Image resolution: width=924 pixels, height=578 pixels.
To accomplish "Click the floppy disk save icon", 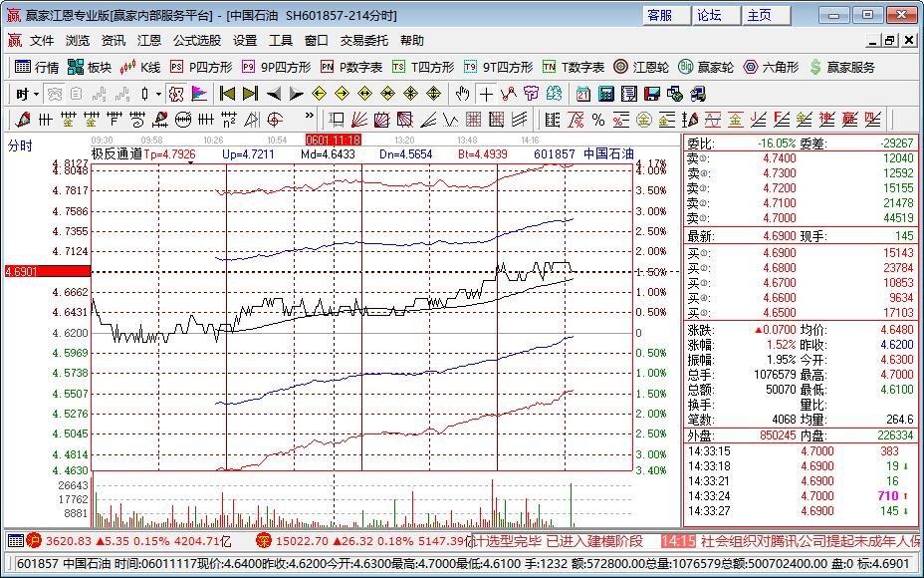I will point(652,94).
